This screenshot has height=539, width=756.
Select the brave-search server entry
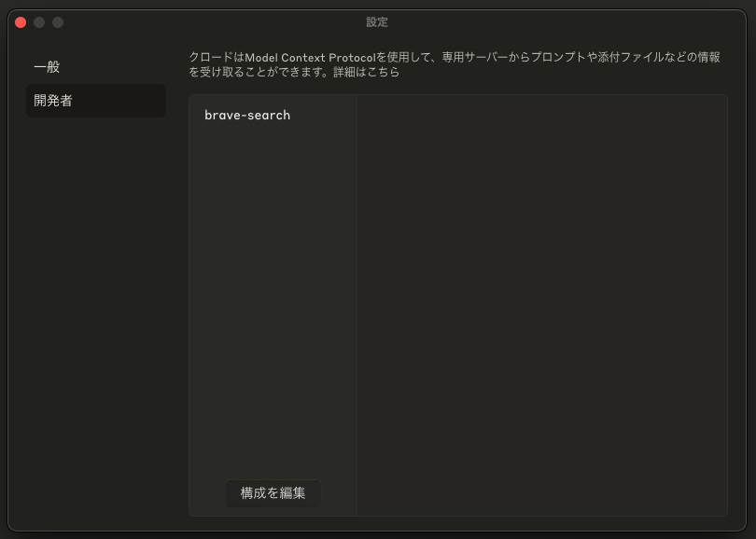point(247,116)
